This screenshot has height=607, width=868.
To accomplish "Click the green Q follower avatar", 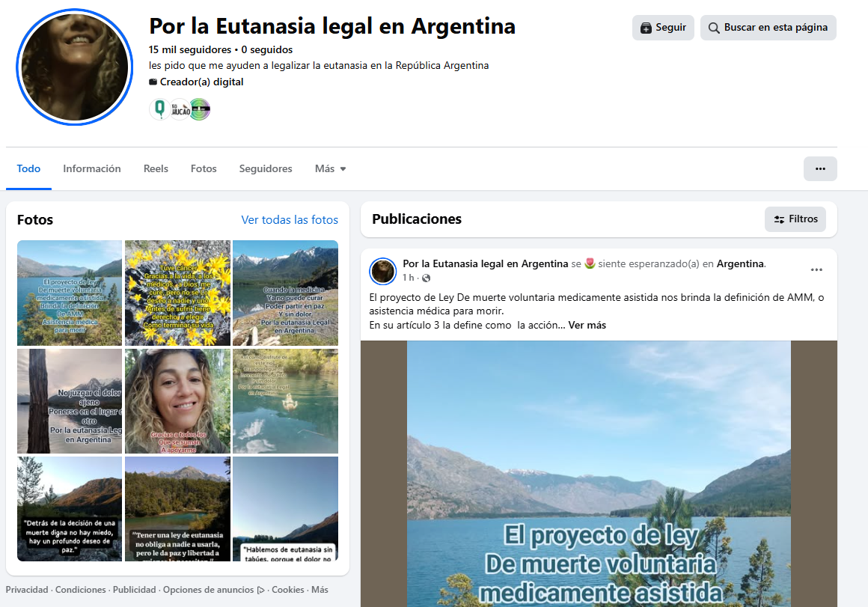I will pyautogui.click(x=159, y=109).
